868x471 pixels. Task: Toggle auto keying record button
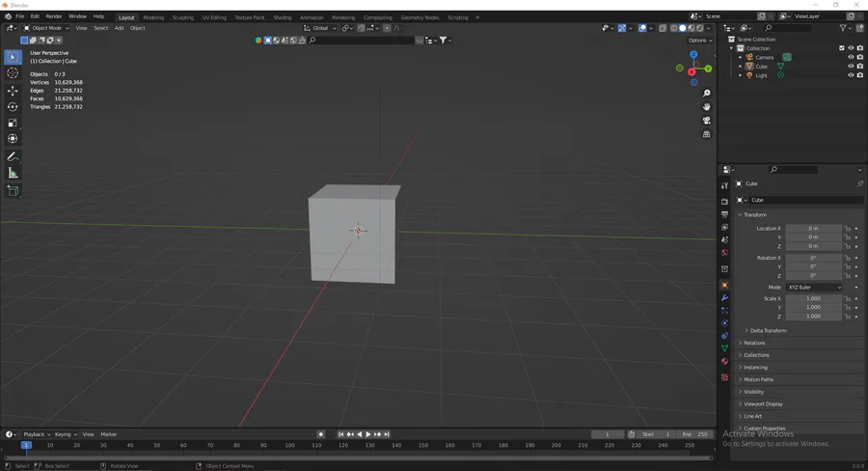click(320, 434)
